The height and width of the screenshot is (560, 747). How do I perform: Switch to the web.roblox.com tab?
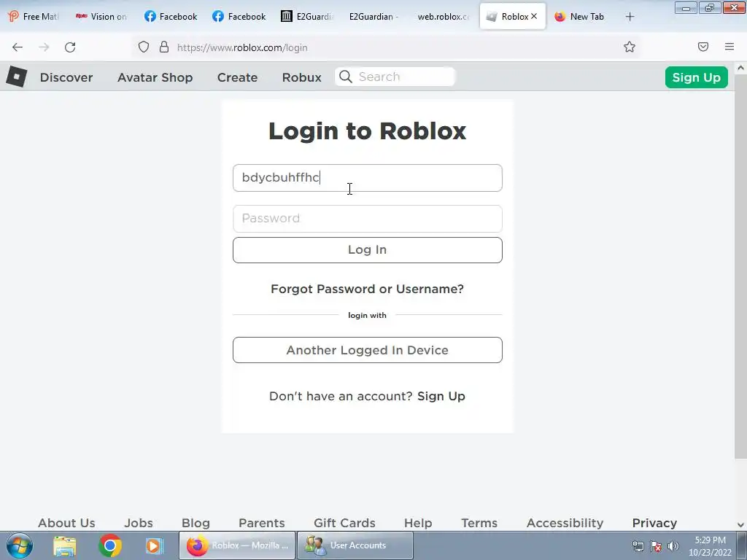click(x=444, y=17)
